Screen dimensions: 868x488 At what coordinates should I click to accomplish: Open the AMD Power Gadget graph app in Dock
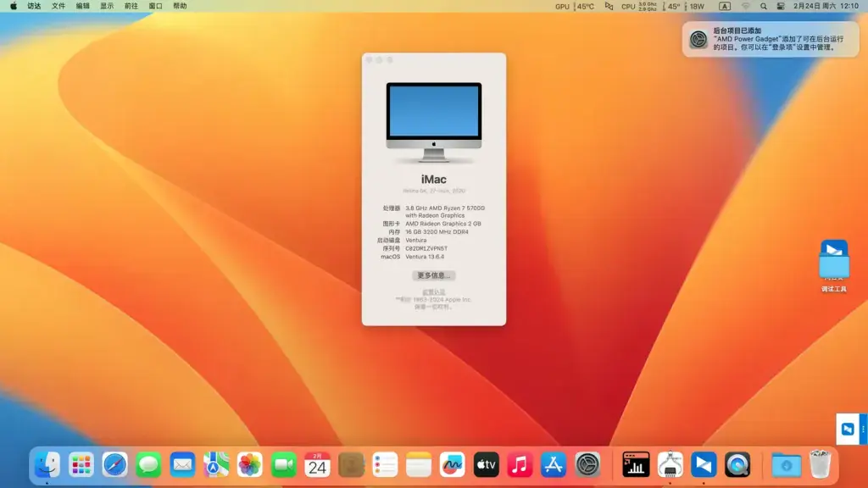click(x=636, y=465)
